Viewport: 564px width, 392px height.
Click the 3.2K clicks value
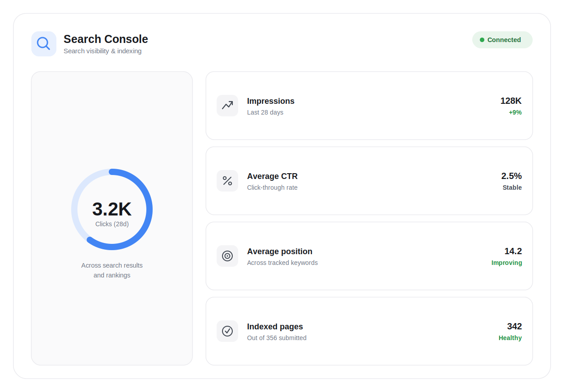point(112,209)
